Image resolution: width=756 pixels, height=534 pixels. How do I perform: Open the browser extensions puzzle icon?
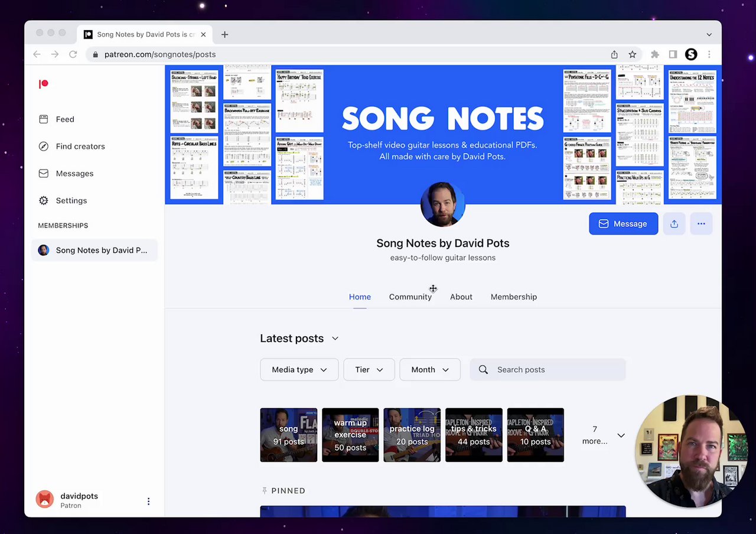pyautogui.click(x=654, y=54)
